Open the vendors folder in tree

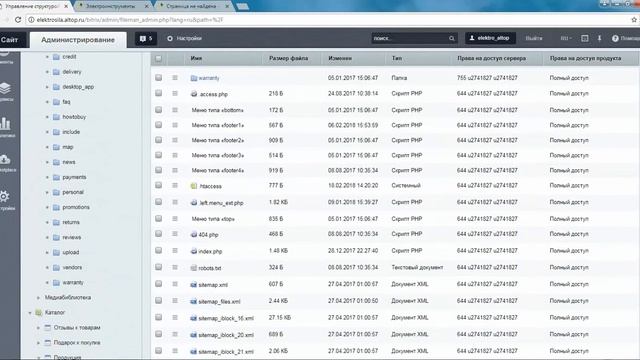(x=72, y=267)
